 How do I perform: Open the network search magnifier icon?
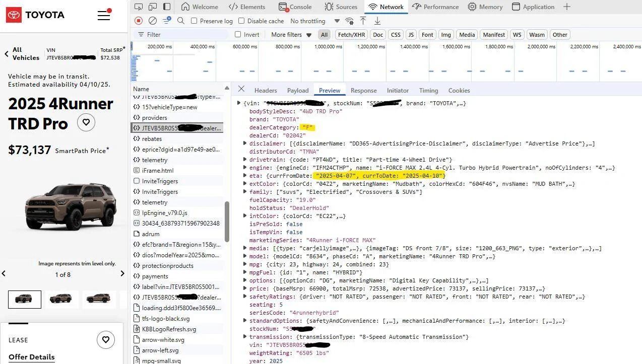tap(181, 21)
